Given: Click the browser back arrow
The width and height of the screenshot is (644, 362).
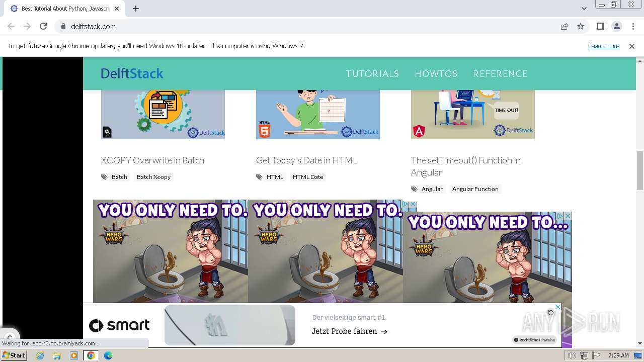Looking at the screenshot, I should point(11,26).
